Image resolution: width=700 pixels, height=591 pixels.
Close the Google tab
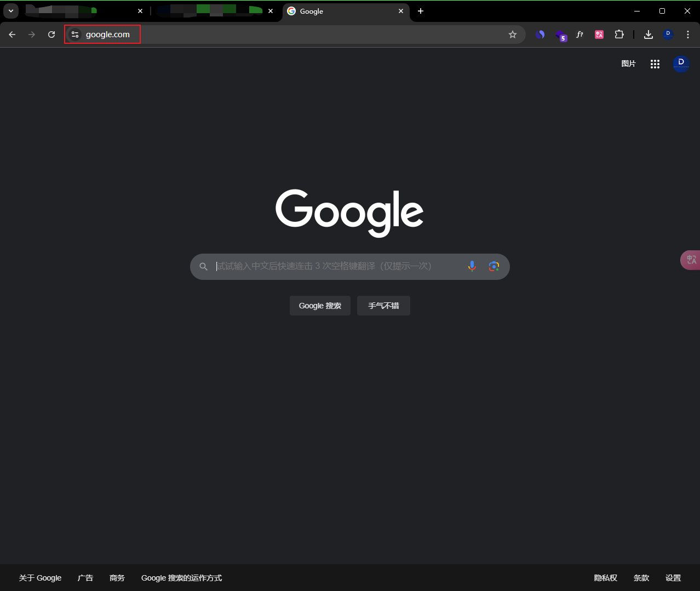pyautogui.click(x=401, y=11)
